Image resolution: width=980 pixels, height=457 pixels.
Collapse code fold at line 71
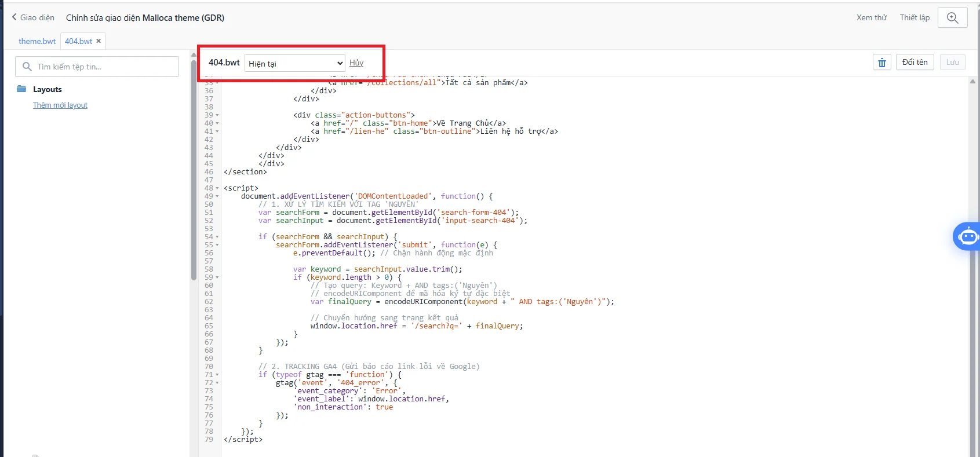tap(217, 375)
